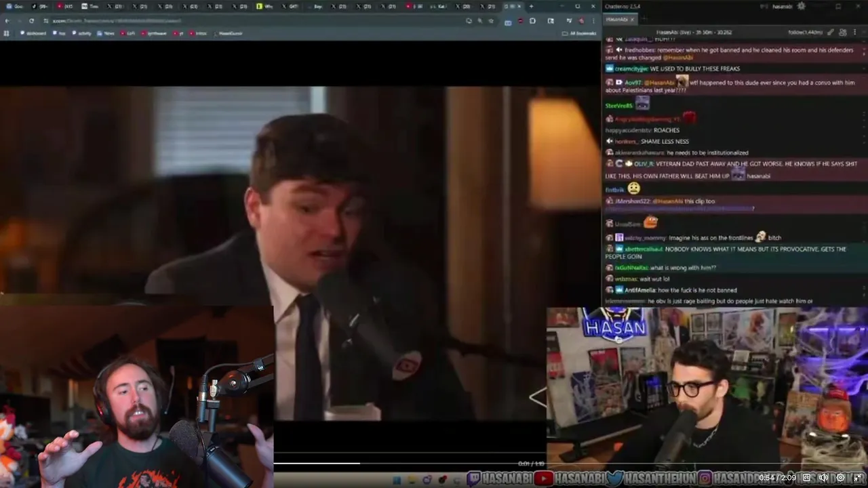Open the All Bookmarks folder
The image size is (868, 488).
pyautogui.click(x=580, y=33)
